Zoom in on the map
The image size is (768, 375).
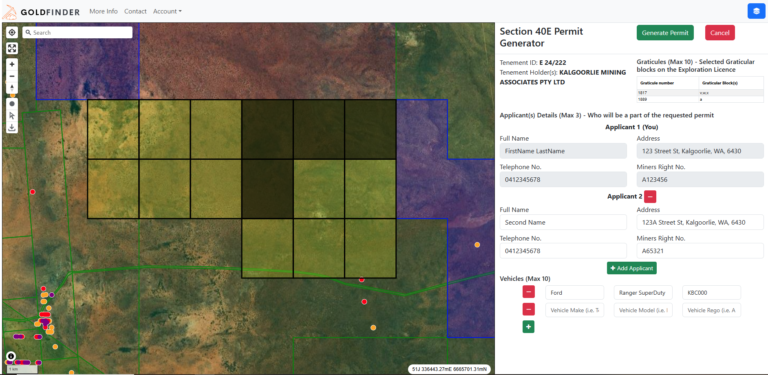pyautogui.click(x=12, y=64)
